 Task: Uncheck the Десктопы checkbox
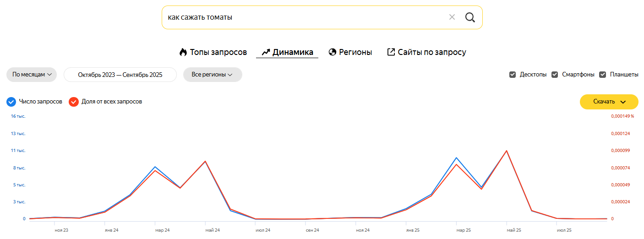(513, 75)
